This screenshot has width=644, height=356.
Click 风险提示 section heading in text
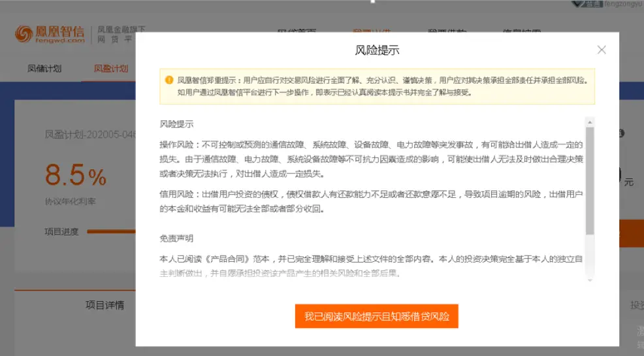[176, 124]
